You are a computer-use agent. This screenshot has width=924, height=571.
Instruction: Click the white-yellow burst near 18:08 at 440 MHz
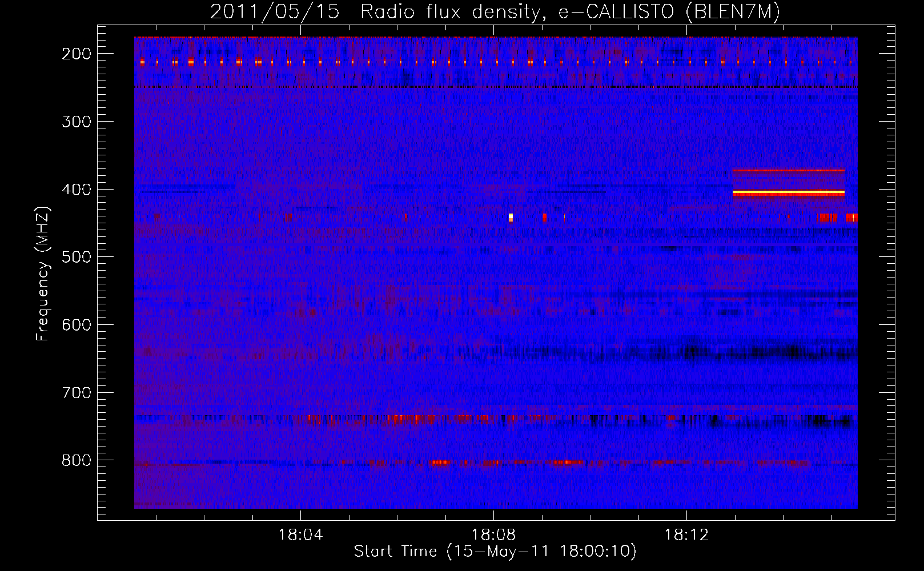coord(511,217)
